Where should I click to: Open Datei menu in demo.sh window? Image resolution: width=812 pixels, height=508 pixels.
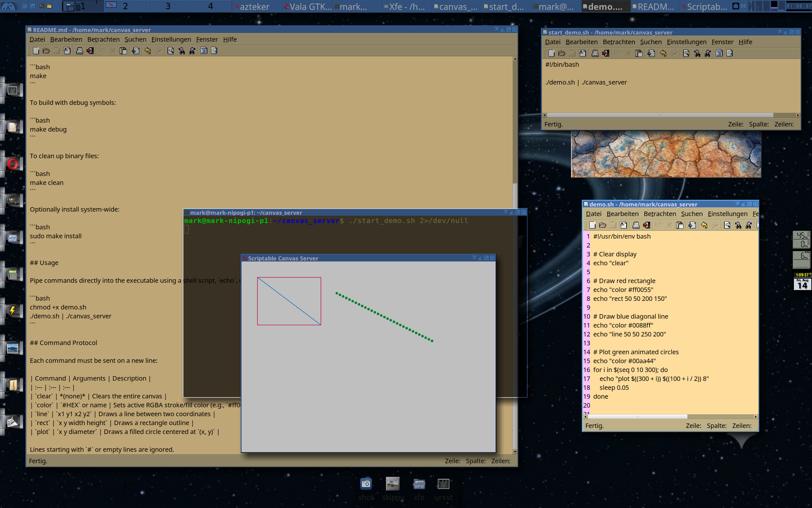click(594, 214)
